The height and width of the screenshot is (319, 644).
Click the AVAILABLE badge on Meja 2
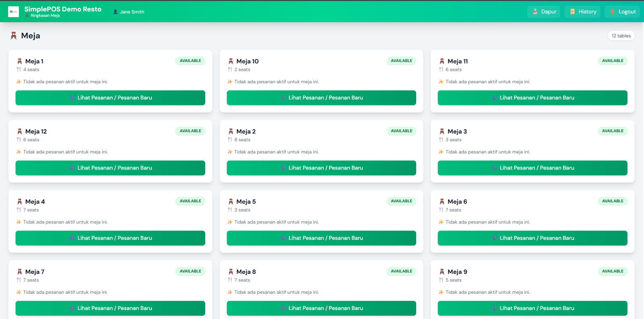point(401,131)
